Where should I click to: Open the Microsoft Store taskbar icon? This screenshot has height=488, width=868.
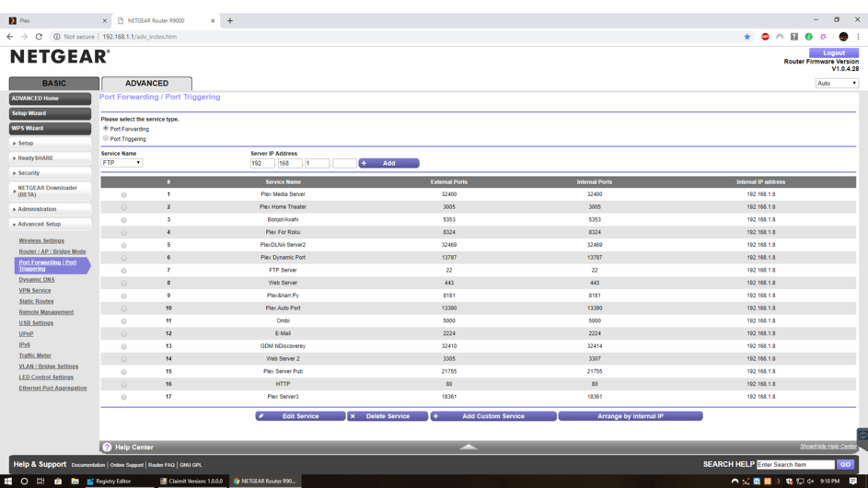point(58,481)
